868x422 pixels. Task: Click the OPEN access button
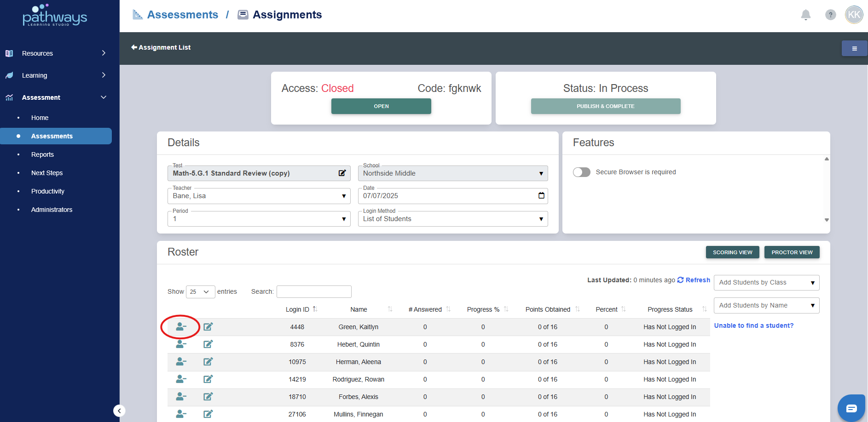click(x=381, y=106)
